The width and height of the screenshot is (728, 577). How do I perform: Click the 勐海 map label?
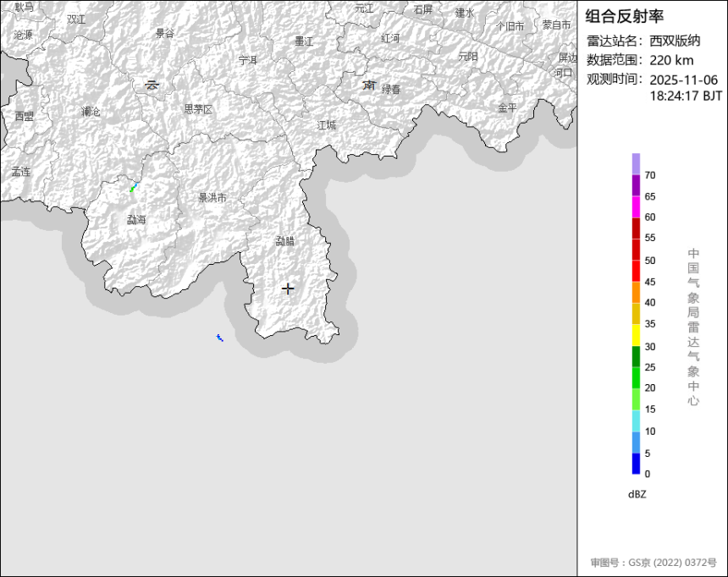click(136, 220)
